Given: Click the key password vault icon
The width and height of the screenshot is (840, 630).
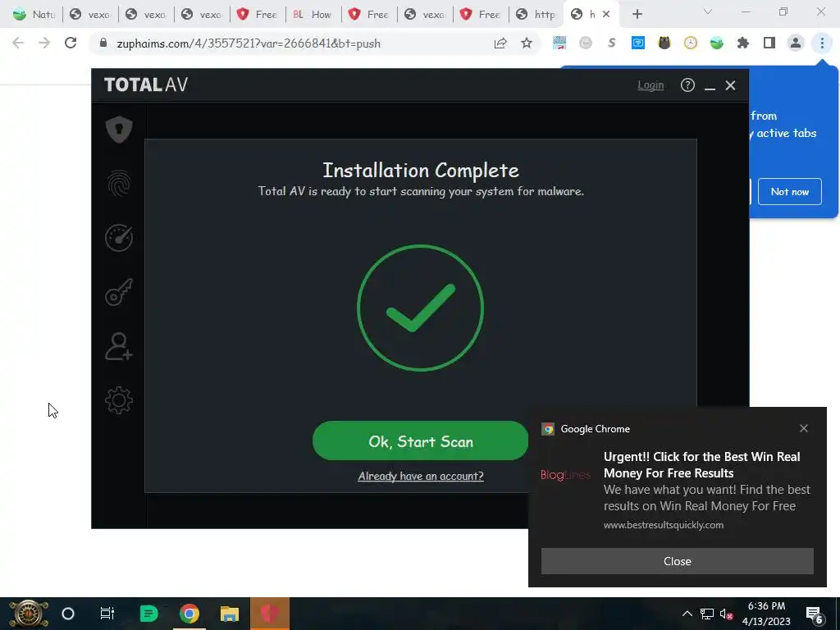Looking at the screenshot, I should pyautogui.click(x=119, y=292).
